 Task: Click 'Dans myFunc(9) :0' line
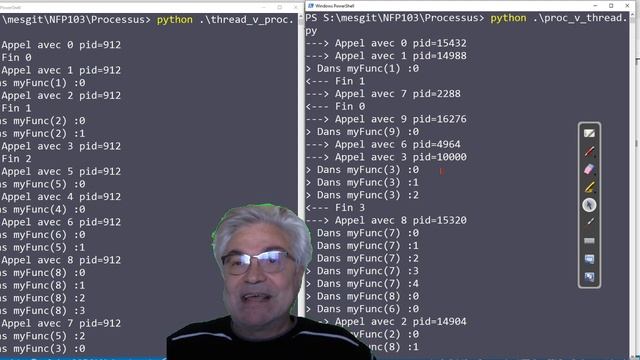pyautogui.click(x=362, y=132)
